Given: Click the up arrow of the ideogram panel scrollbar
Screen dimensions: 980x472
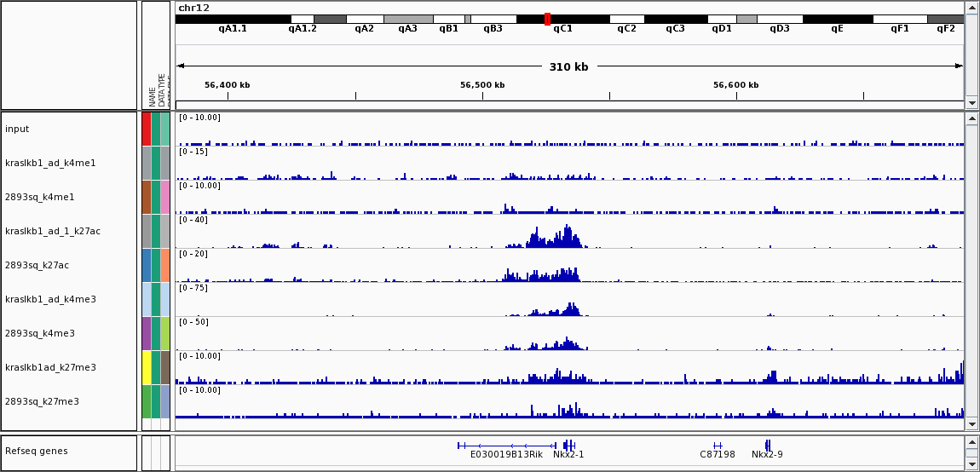Looking at the screenshot, I should tap(972, 8).
